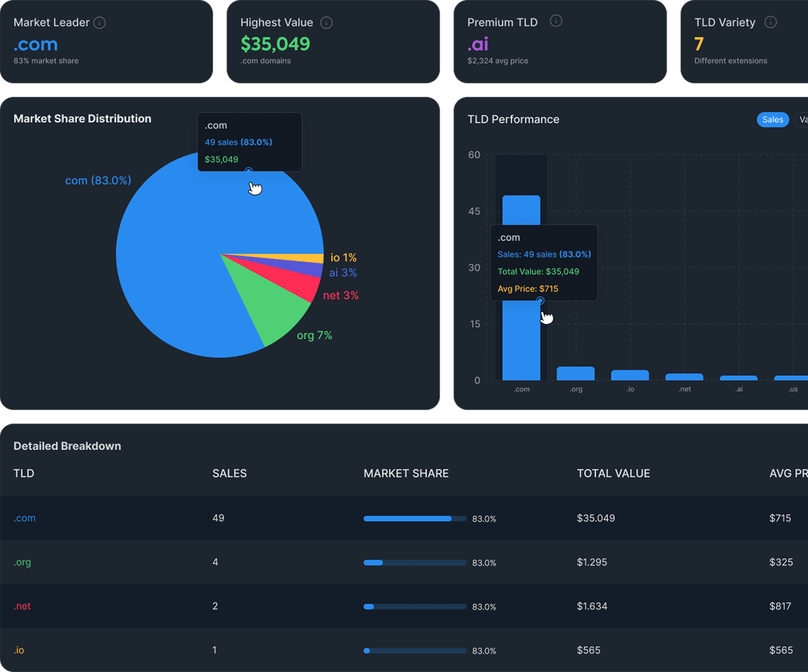Click the .com axis label below the bars
Image resolution: width=808 pixels, height=672 pixels.
pos(521,389)
